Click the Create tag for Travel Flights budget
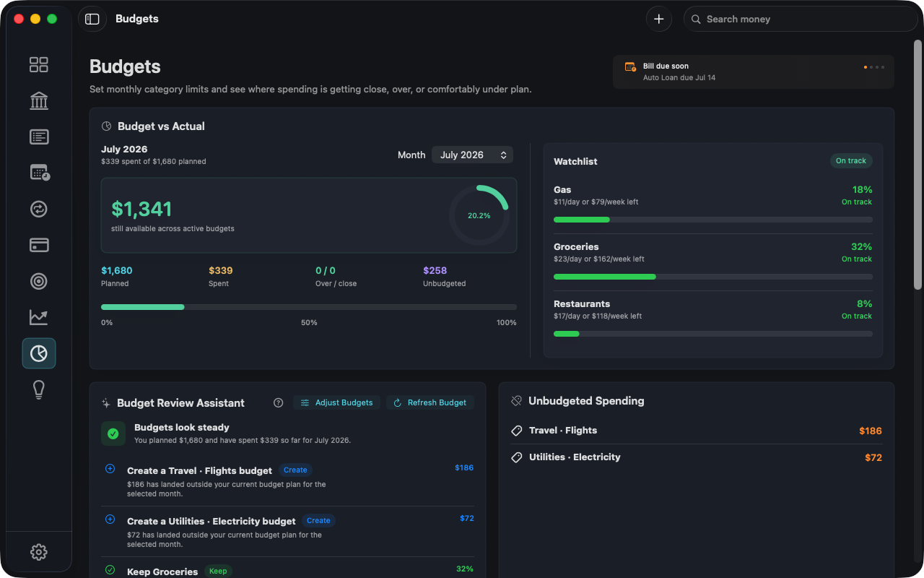This screenshot has height=578, width=924. tap(295, 470)
